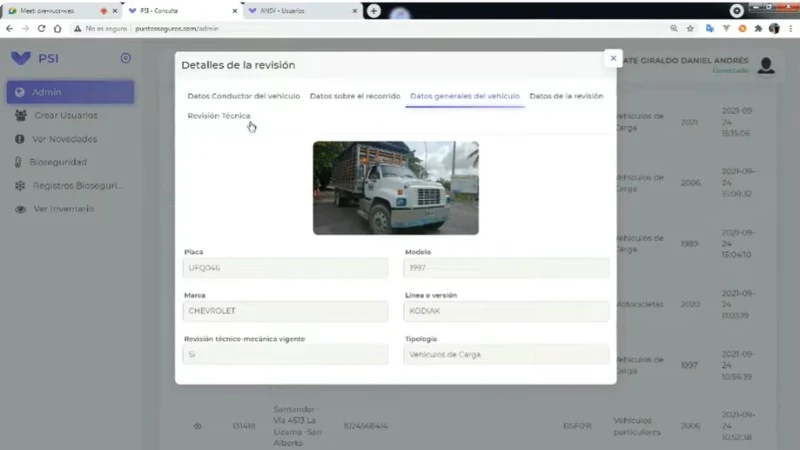Click the Admin globe icon
Viewport: 800px width, 450px height.
pyautogui.click(x=20, y=92)
